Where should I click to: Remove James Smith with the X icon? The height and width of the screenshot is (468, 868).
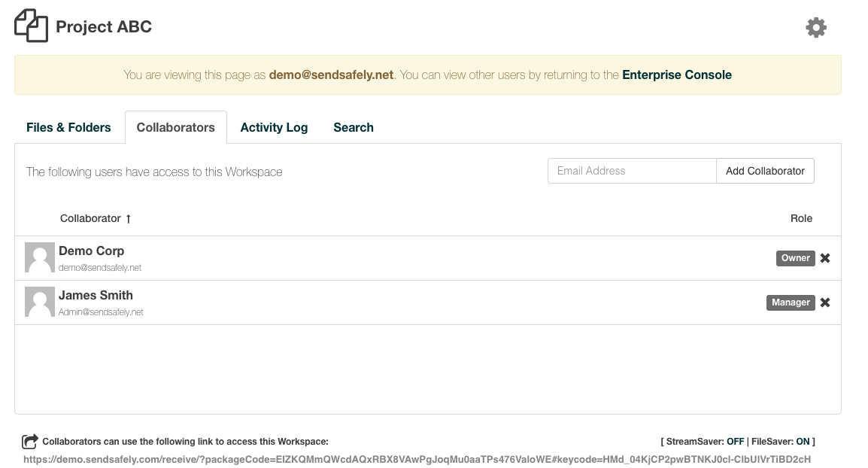(x=825, y=302)
